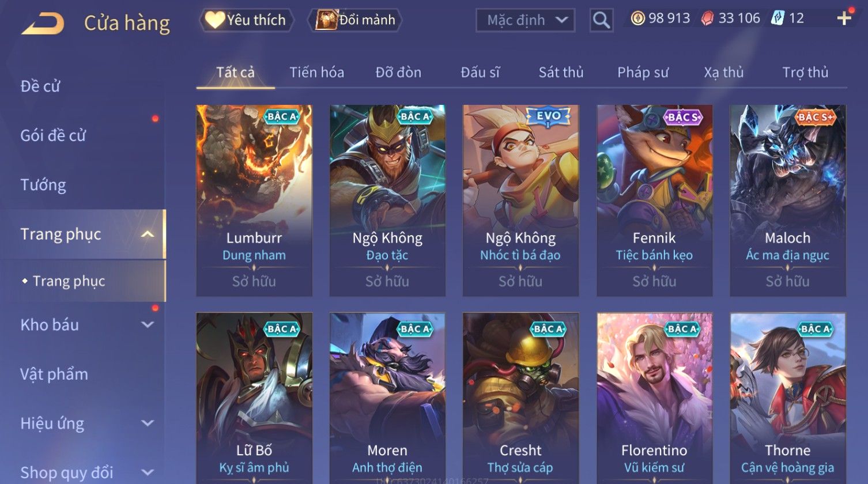Tap the blue coupon ticket icon
868x484 pixels.
778,18
